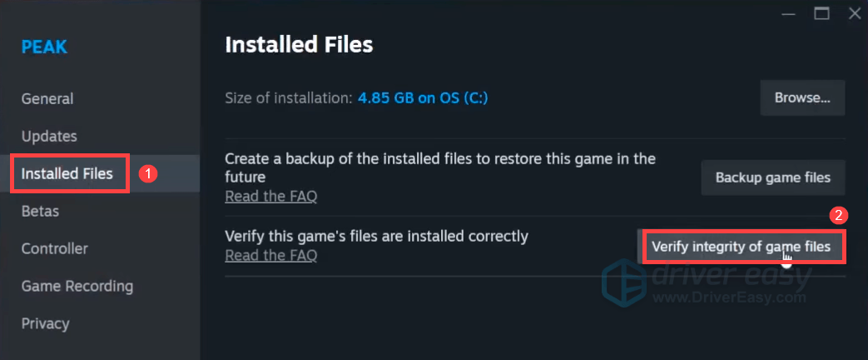Click the Installed Files page heading
868x360 pixels.
tap(299, 44)
